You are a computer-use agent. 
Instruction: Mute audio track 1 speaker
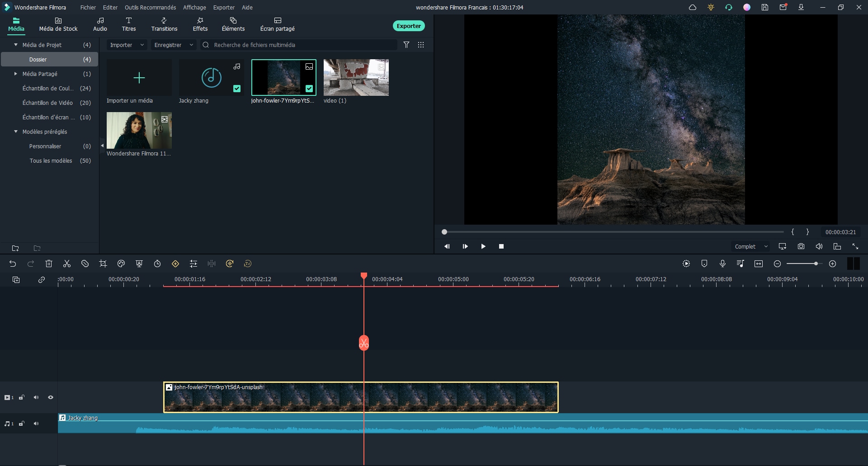(x=36, y=424)
